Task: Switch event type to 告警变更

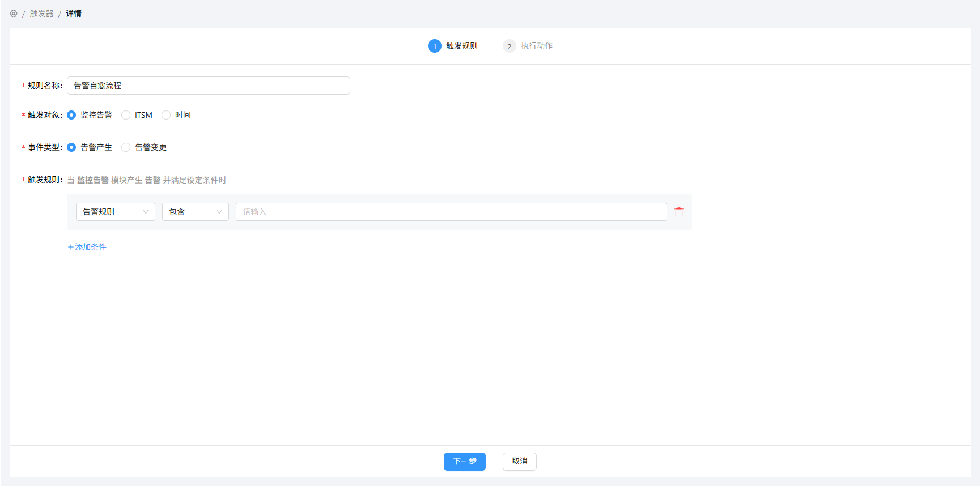Action: 126,147
